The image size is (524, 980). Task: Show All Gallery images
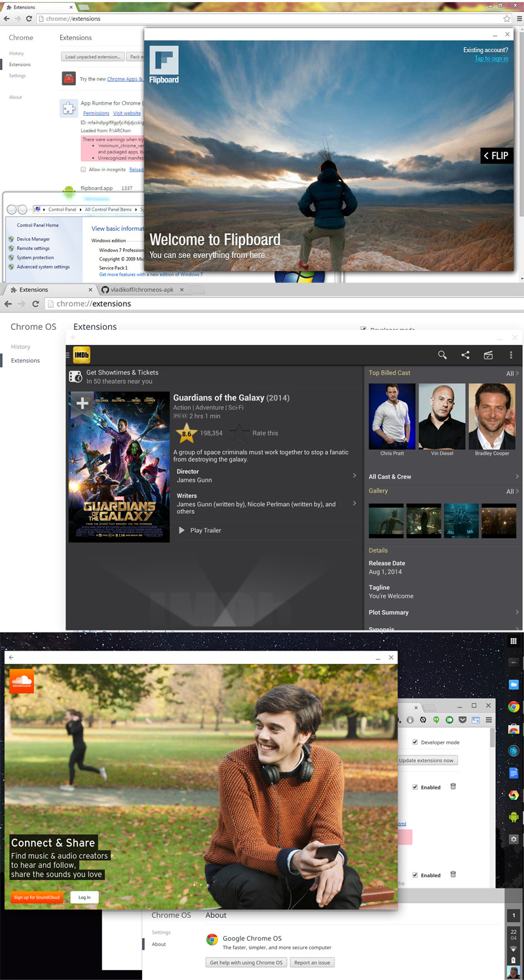[x=512, y=491]
